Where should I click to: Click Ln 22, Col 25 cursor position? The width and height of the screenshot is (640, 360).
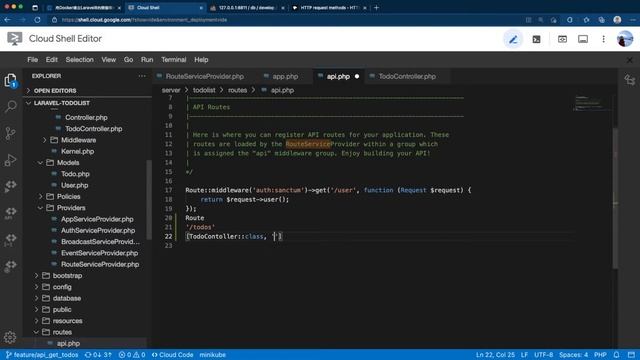[495, 355]
